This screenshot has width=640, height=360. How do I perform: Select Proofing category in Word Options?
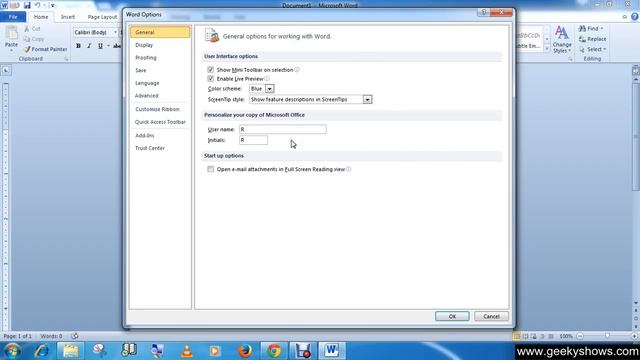[160, 58]
